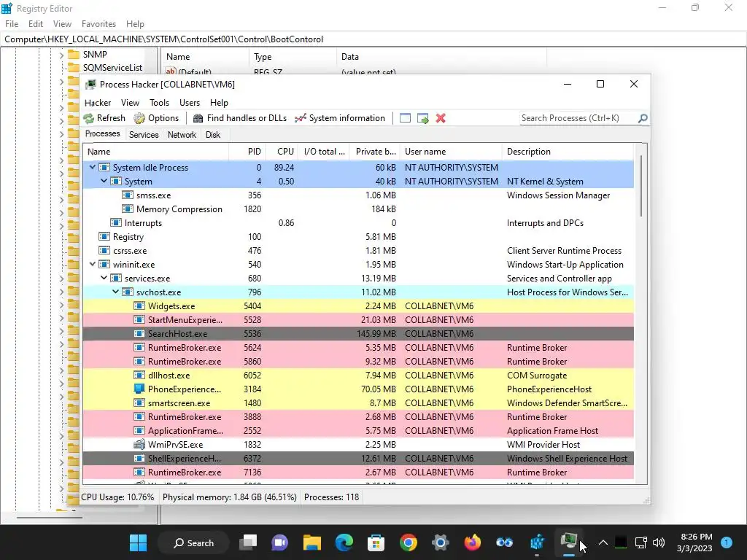Select the Processes tab

[102, 134]
